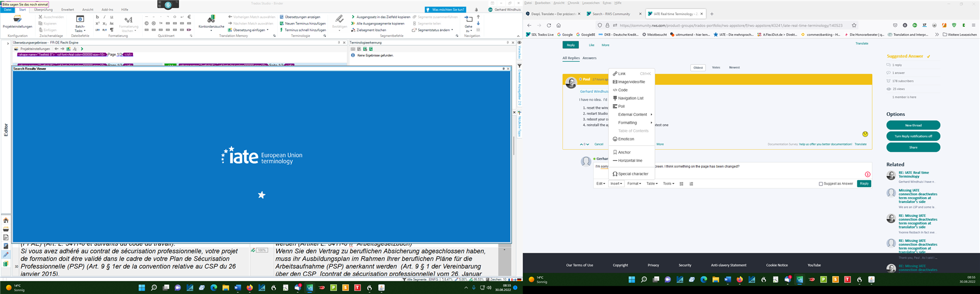Click the Windows Start button on the left taskbar
The width and height of the screenshot is (980, 294).
pyautogui.click(x=142, y=287)
